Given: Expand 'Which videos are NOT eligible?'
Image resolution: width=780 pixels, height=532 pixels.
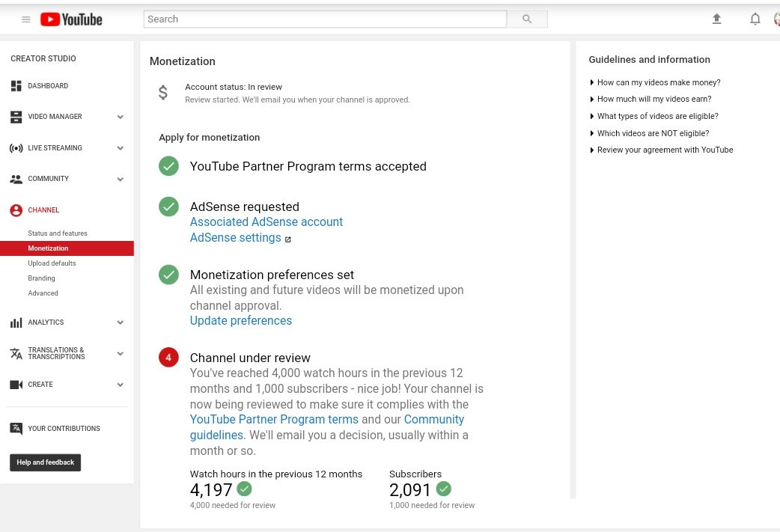Looking at the screenshot, I should [x=650, y=133].
